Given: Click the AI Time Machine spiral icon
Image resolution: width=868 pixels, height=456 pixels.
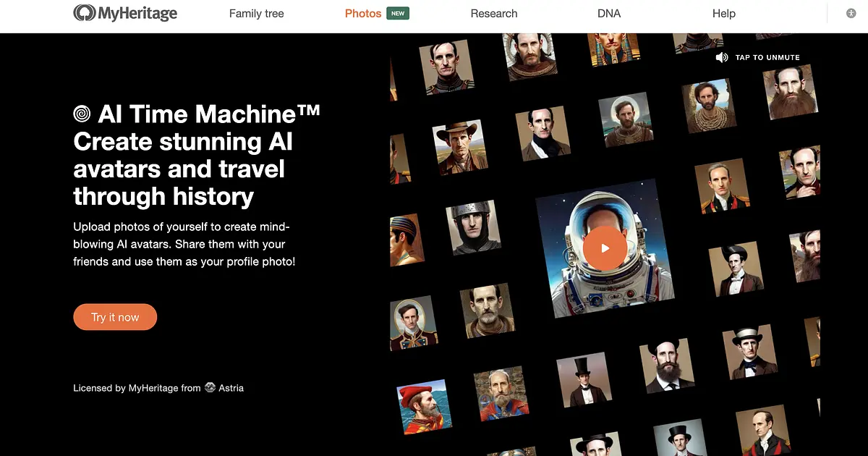Looking at the screenshot, I should [82, 114].
